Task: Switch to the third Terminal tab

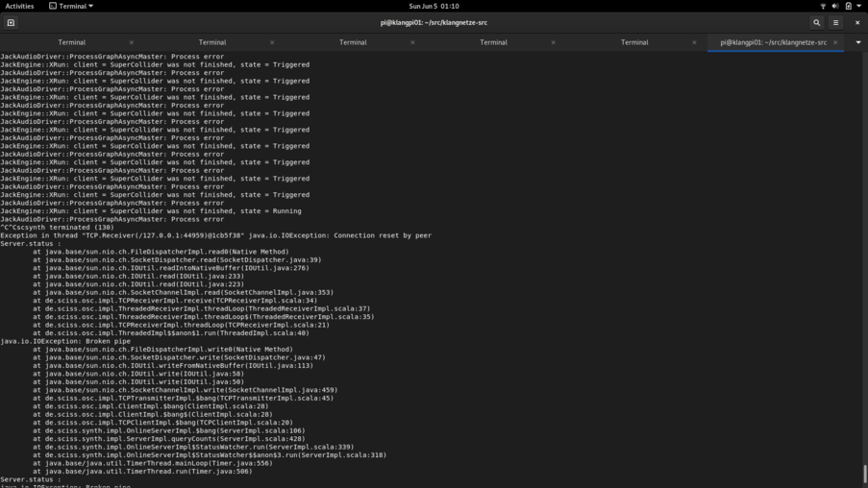Action: click(353, 42)
